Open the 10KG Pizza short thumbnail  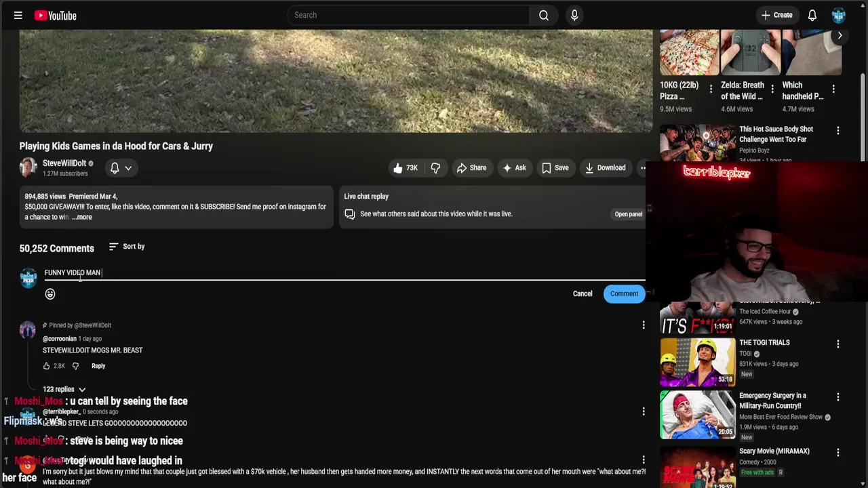coord(689,52)
